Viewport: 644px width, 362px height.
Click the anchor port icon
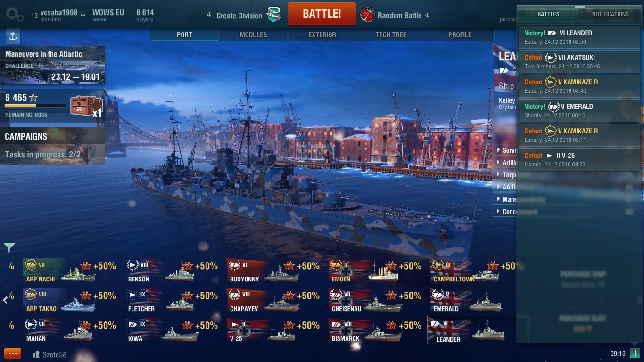13,36
